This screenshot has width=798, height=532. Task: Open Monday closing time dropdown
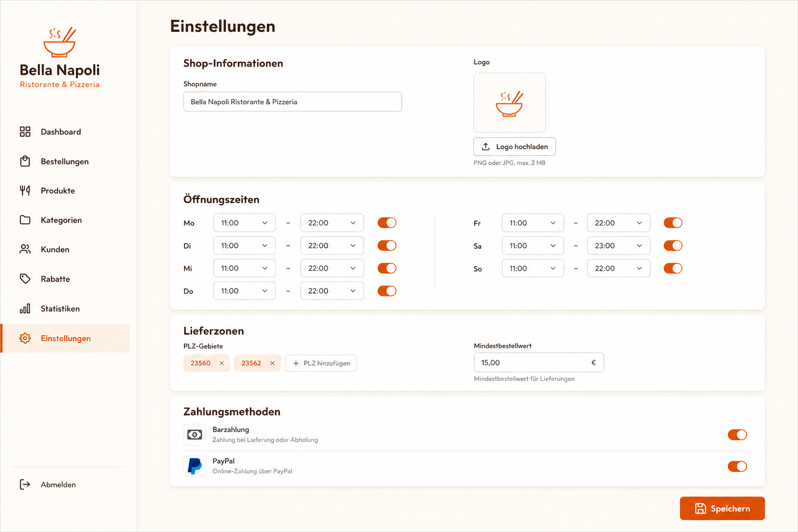332,223
